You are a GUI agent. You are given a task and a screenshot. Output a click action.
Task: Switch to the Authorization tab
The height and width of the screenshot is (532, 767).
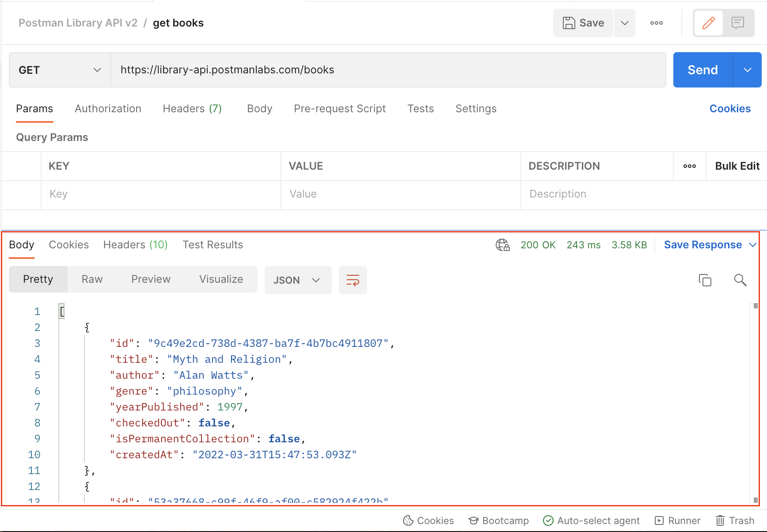pos(108,108)
